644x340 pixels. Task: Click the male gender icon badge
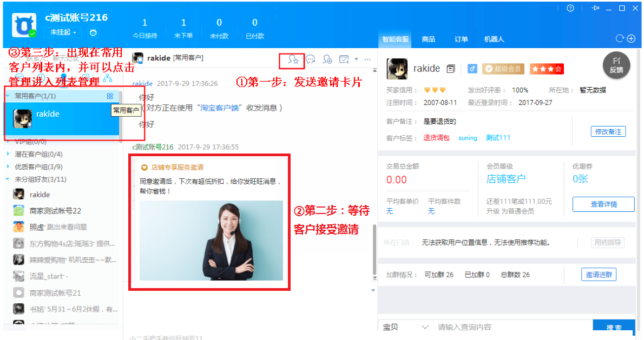[472, 69]
